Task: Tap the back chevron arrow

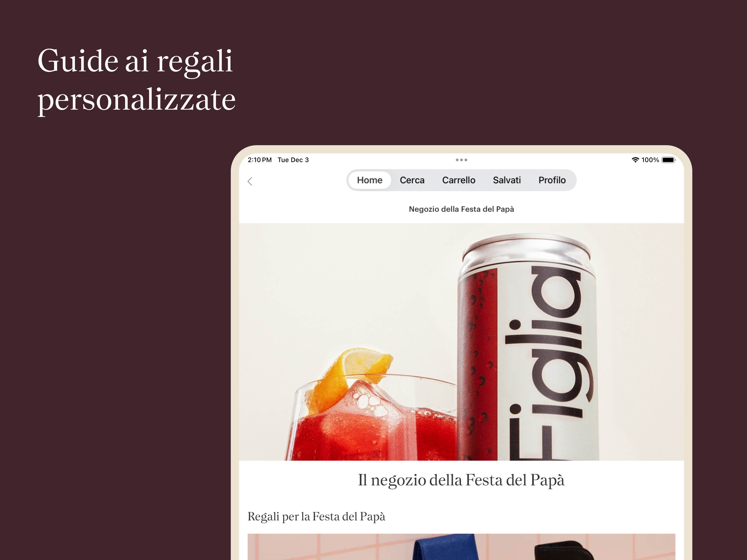Action: point(250,181)
